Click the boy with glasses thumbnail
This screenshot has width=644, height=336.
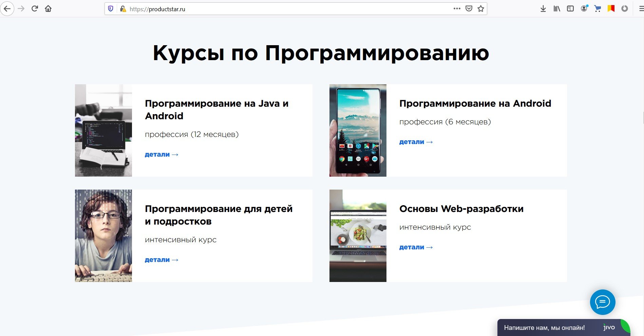coord(103,236)
